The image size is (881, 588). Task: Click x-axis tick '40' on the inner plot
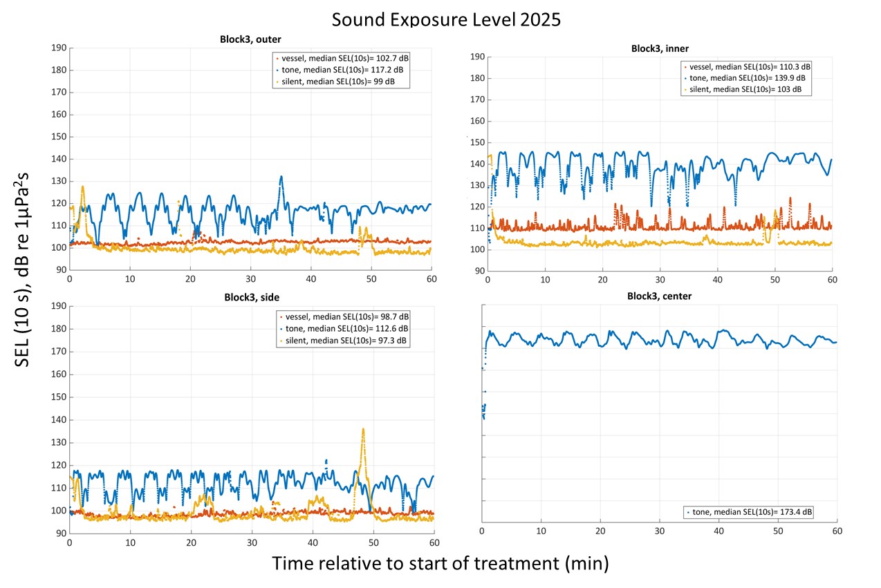click(x=718, y=279)
